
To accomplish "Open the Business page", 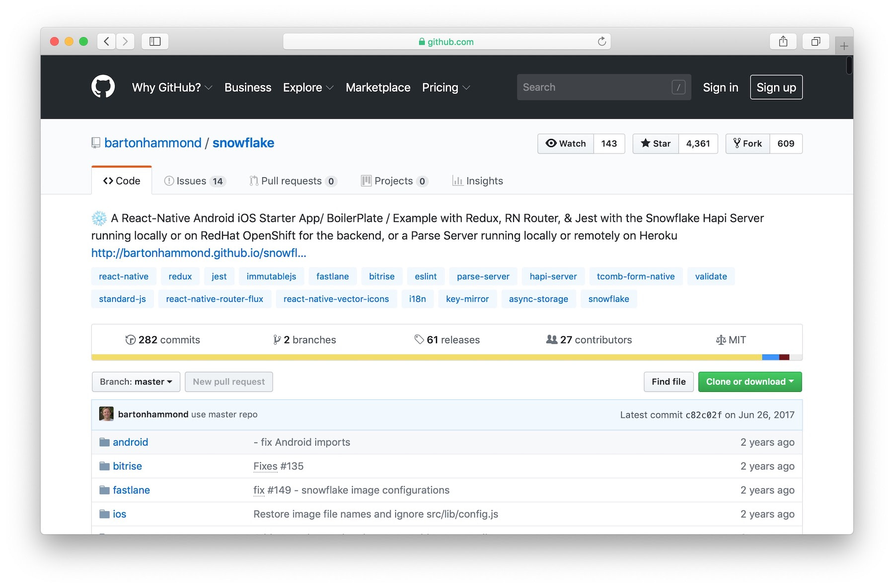I will pos(248,87).
